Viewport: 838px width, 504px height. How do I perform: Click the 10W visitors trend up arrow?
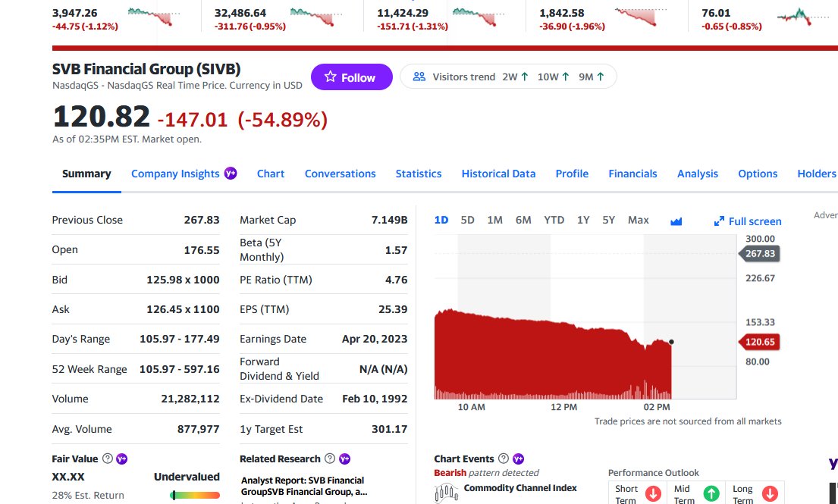pyautogui.click(x=566, y=77)
